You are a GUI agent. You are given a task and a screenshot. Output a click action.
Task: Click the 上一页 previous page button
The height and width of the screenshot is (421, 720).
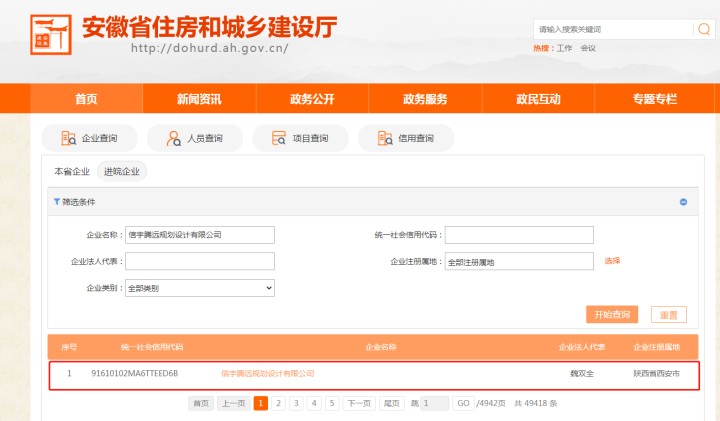click(x=233, y=403)
